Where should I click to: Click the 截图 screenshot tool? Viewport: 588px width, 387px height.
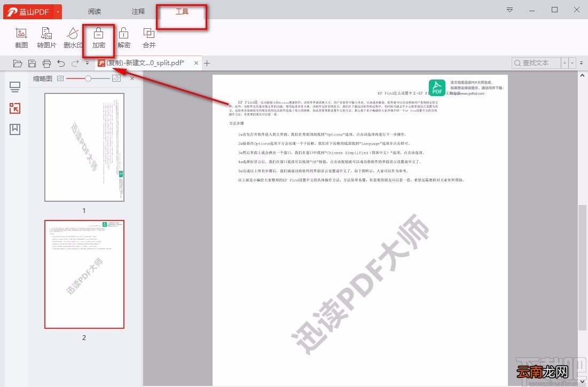click(21, 38)
